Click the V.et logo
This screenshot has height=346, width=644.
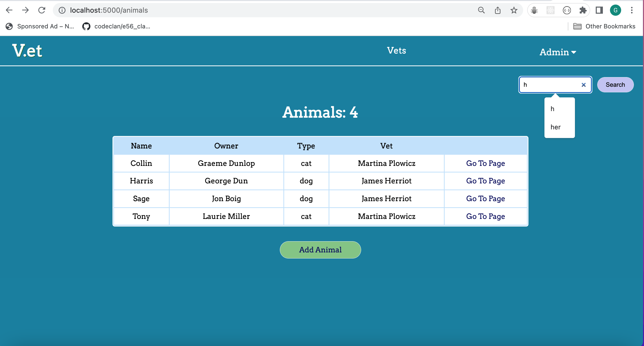point(27,50)
